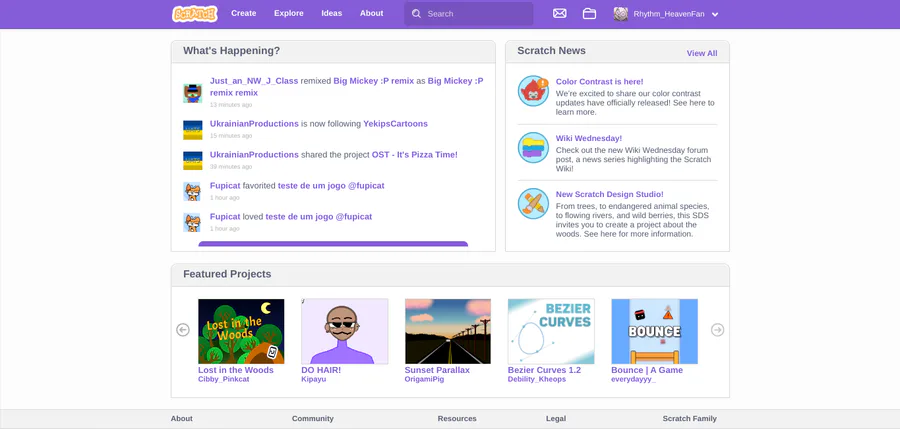The width and height of the screenshot is (900, 429).
Task: Click the search magnifier icon
Action: [416, 14]
